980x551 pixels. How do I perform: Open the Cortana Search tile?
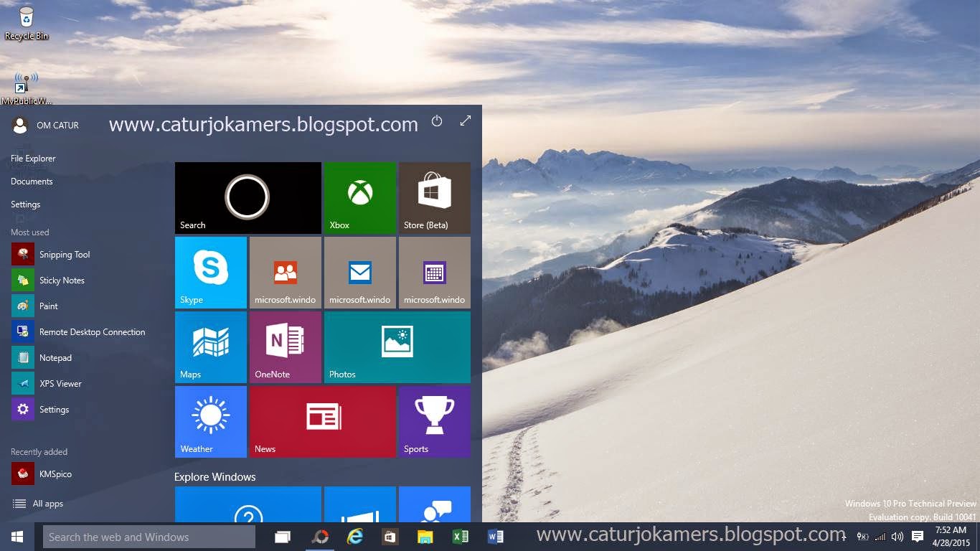[248, 198]
